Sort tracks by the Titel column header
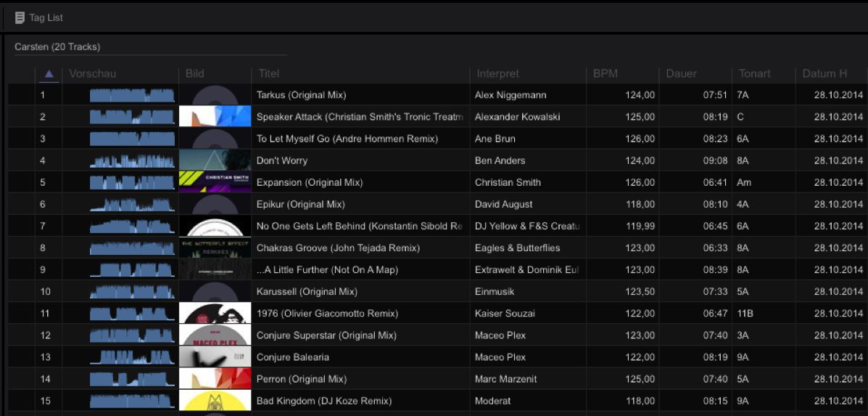The width and height of the screenshot is (868, 416). pos(269,73)
